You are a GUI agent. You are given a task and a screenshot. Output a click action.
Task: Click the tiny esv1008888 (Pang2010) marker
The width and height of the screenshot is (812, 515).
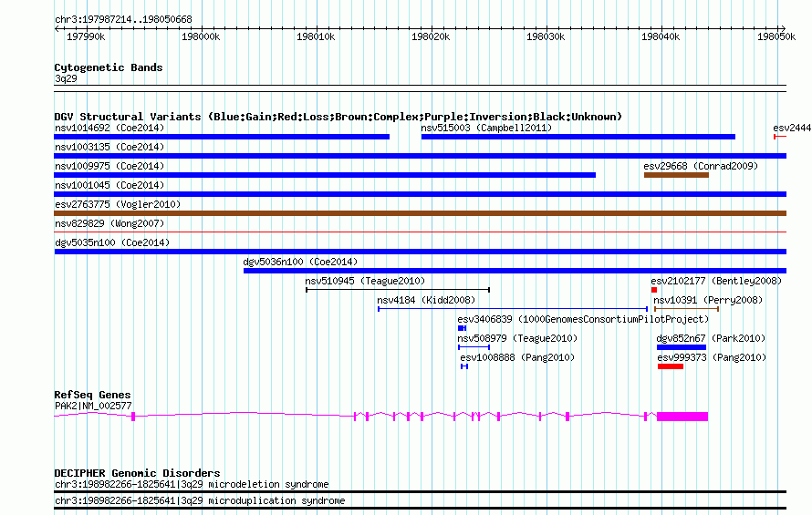[x=464, y=366]
